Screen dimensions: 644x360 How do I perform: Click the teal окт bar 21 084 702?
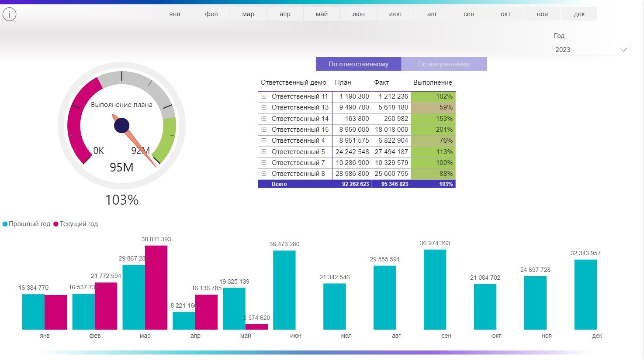pos(485,307)
